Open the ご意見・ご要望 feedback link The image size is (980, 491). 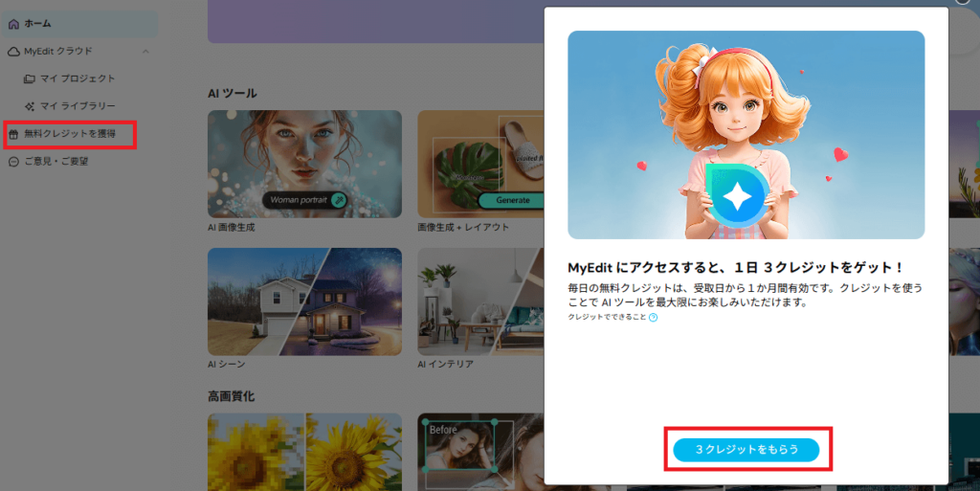[x=56, y=162]
